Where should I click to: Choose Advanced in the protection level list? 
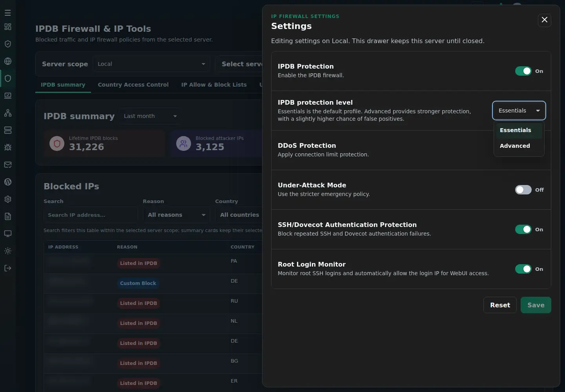[x=519, y=146]
